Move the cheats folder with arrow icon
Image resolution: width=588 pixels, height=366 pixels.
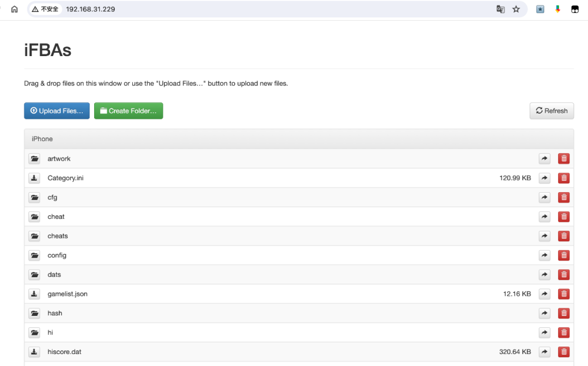click(544, 236)
